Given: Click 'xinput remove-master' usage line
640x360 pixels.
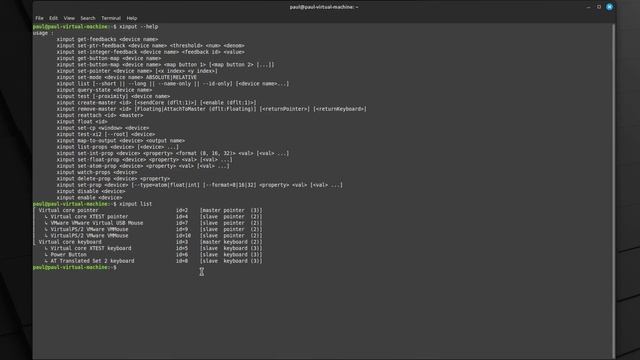Looking at the screenshot, I should point(211,109).
